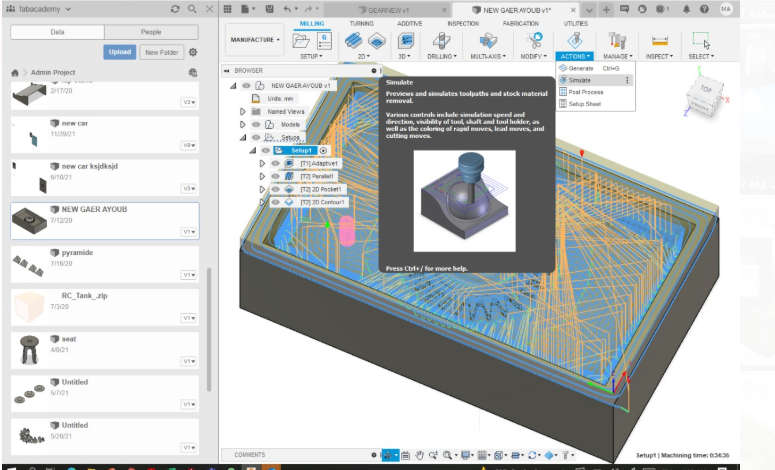Expand the Named Views node
The height and width of the screenshot is (470, 775).
[243, 112]
